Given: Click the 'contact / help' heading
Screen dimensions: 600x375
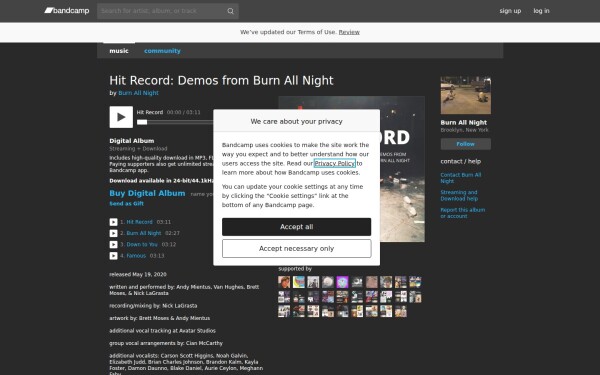Looking at the screenshot, I should pyautogui.click(x=461, y=161).
